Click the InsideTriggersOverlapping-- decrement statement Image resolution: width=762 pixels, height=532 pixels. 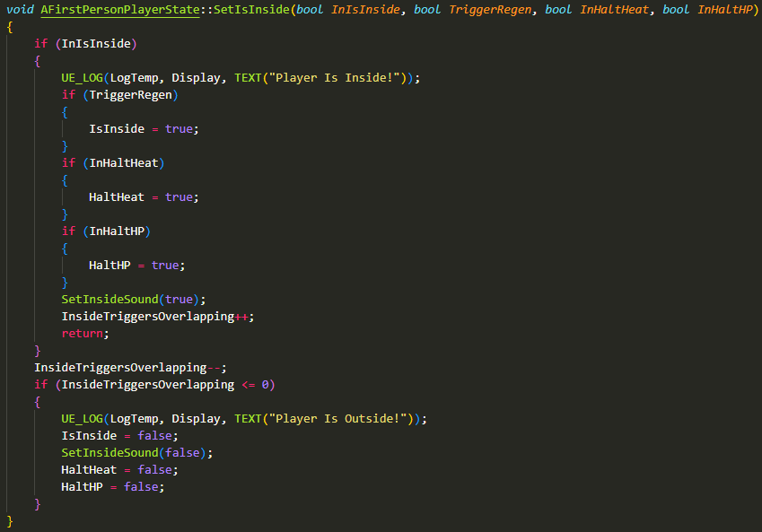tap(131, 368)
